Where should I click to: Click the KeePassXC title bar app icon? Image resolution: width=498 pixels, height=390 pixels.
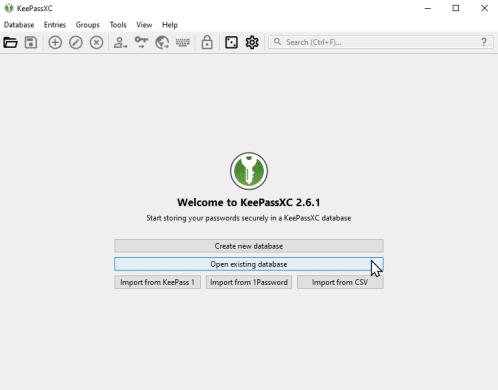tap(9, 8)
